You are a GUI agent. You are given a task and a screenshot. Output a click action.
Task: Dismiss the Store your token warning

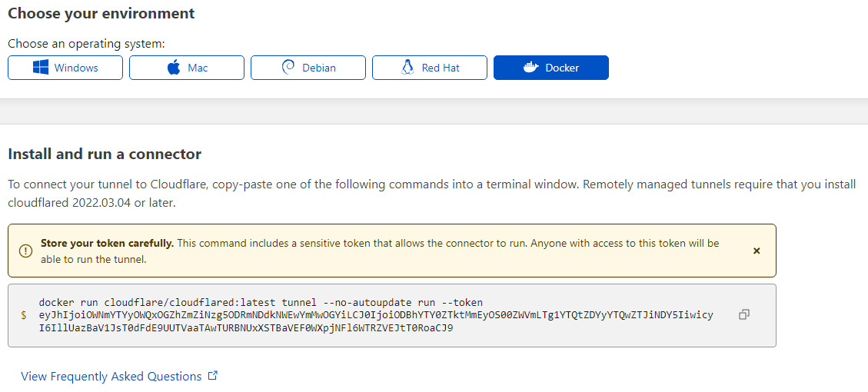coord(757,251)
